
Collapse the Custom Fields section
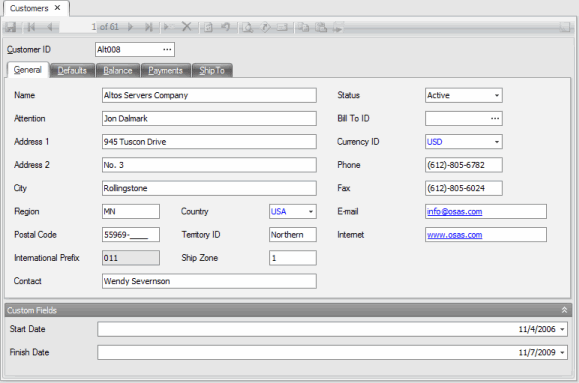[564, 310]
